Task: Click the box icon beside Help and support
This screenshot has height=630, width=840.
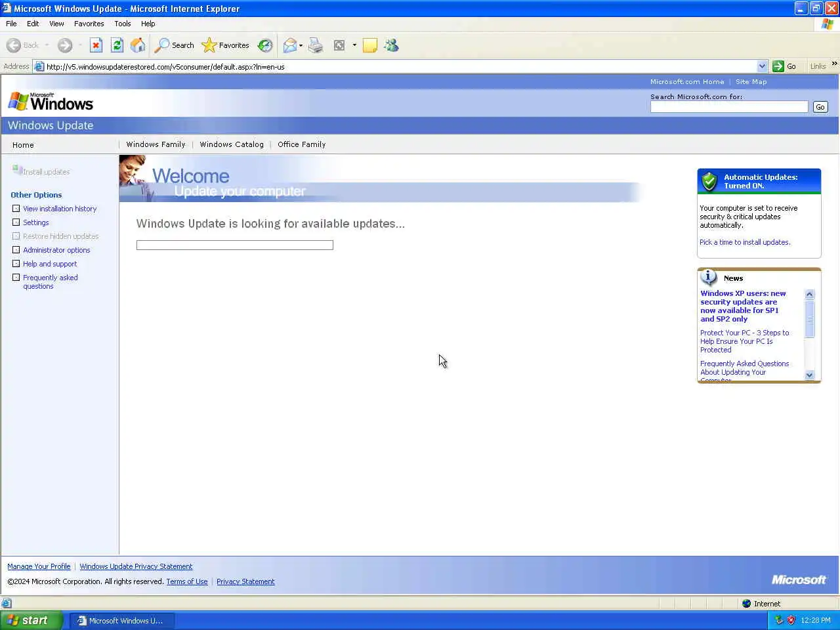Action: coord(16,264)
